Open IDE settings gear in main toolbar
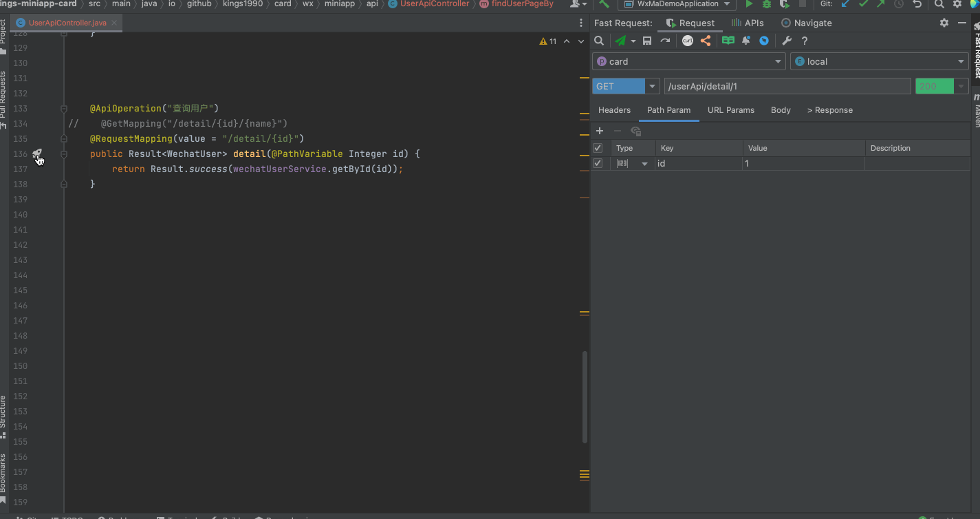The height and width of the screenshot is (519, 980). point(957,4)
